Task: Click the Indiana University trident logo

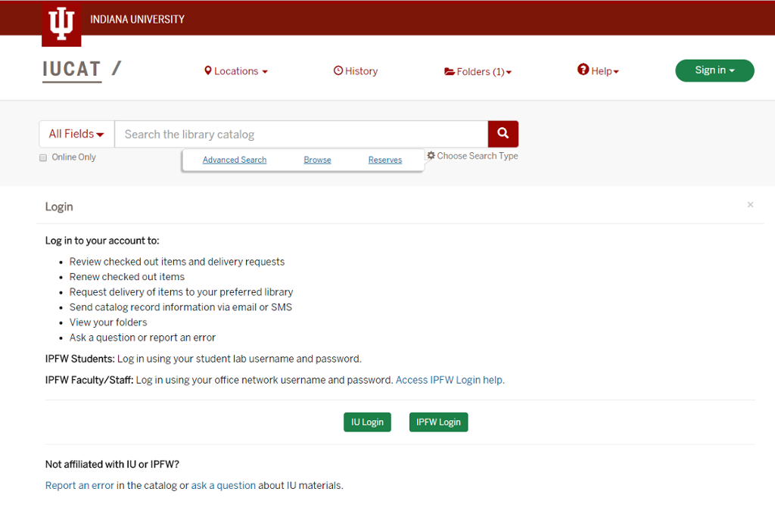Action: tap(61, 23)
